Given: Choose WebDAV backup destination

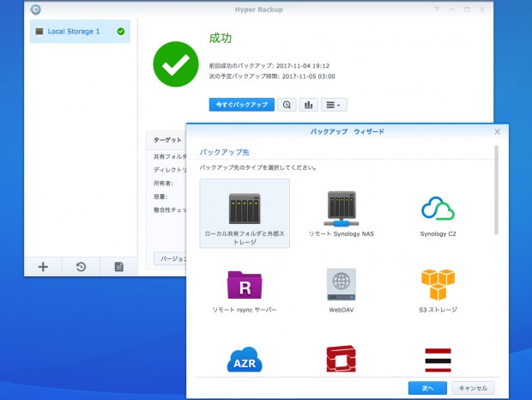Looking at the screenshot, I should 342,290.
